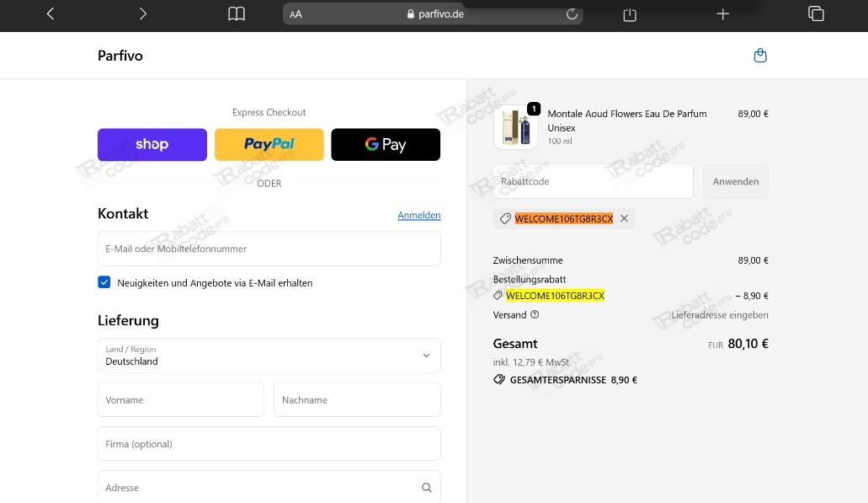
Task: Click the Parfivo store logo text
Action: pyautogui.click(x=120, y=56)
